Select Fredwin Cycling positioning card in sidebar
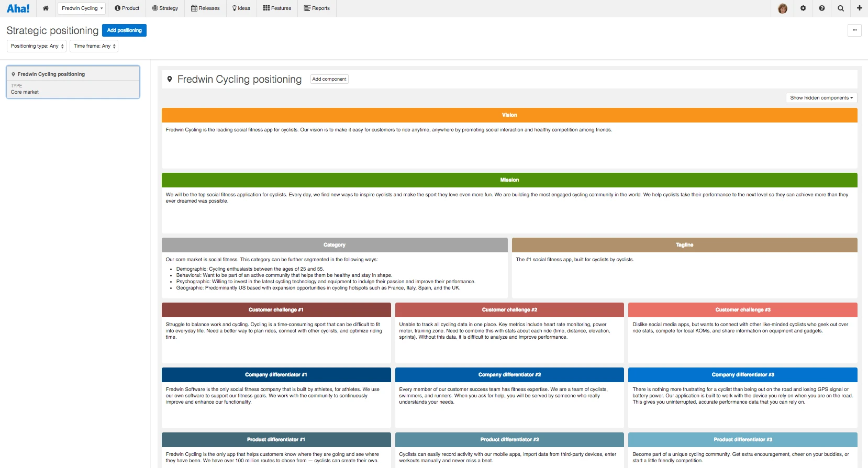Image resolution: width=868 pixels, height=468 pixels. 73,82
